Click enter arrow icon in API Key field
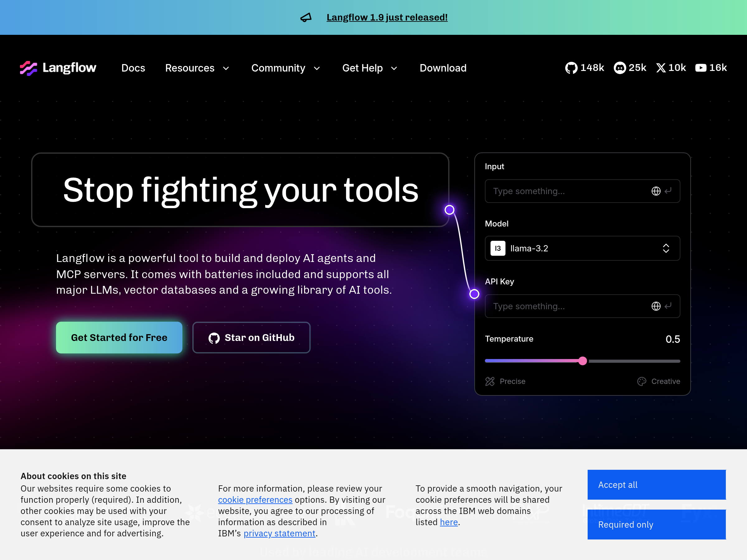 [668, 306]
